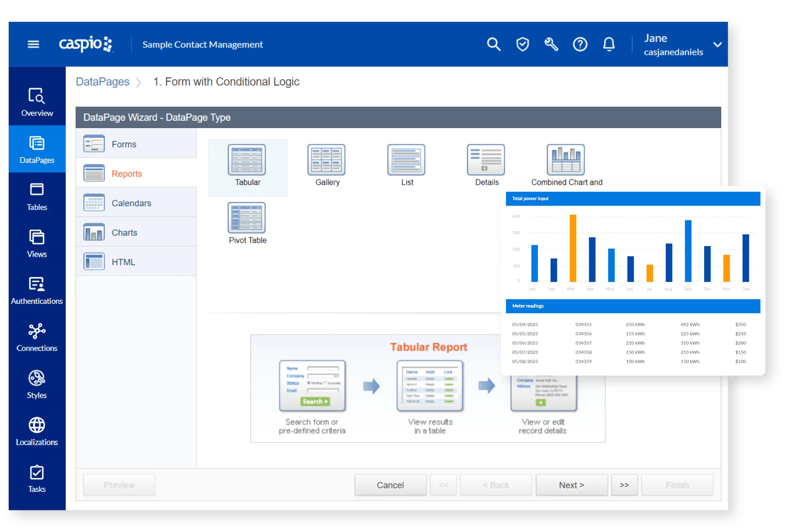Choose Combined Chart and Report type

pyautogui.click(x=566, y=166)
